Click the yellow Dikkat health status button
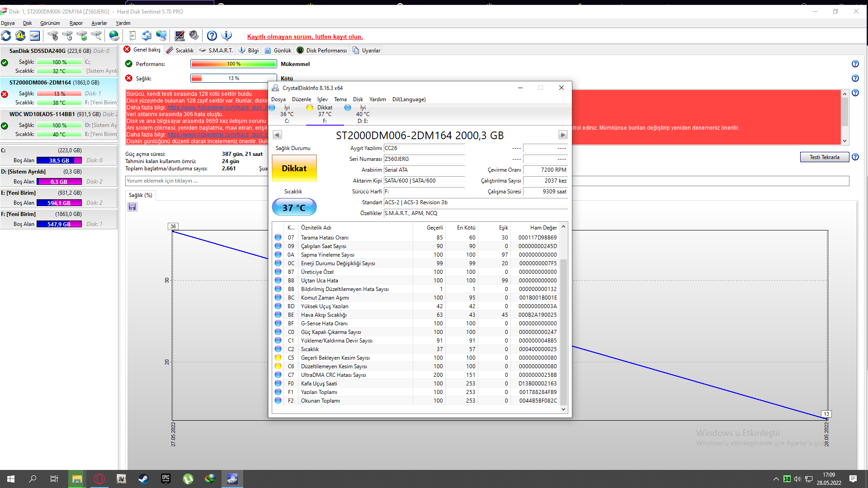The width and height of the screenshot is (868, 488). (294, 169)
